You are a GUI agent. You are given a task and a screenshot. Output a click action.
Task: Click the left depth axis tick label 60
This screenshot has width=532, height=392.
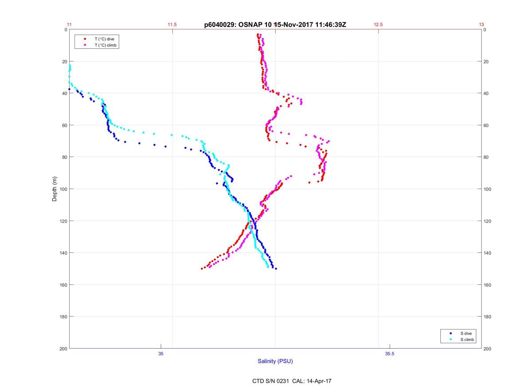[64, 125]
